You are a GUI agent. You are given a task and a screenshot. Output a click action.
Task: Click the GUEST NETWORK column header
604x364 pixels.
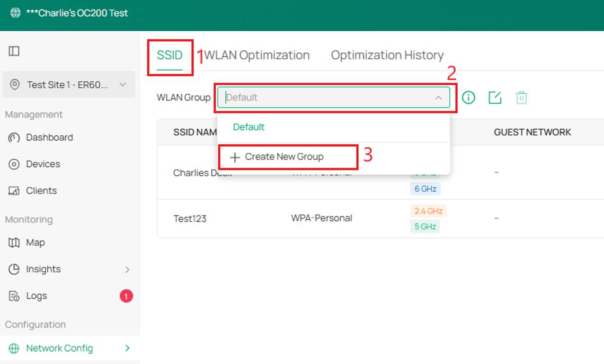click(533, 132)
